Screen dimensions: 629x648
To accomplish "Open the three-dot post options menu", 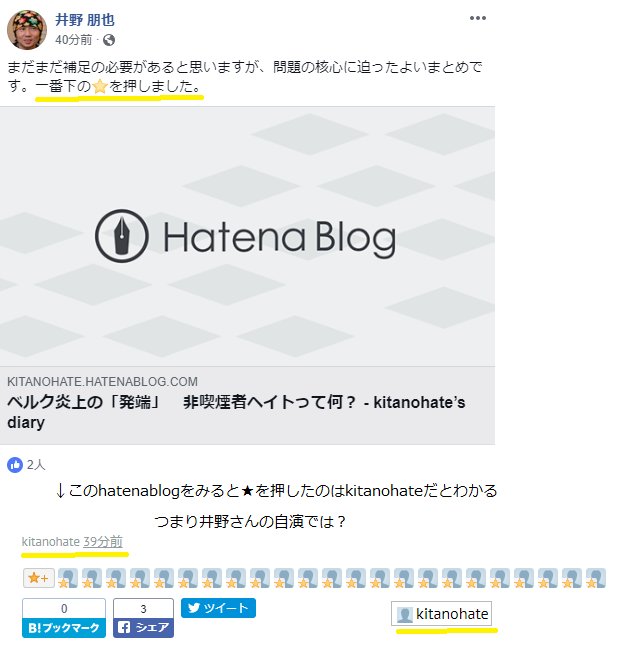I will 477,18.
